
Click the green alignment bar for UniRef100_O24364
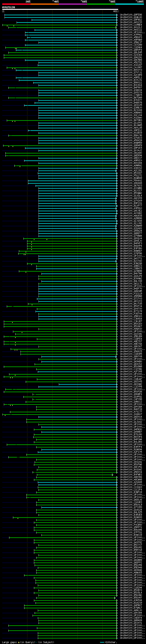click(x=61, y=55)
